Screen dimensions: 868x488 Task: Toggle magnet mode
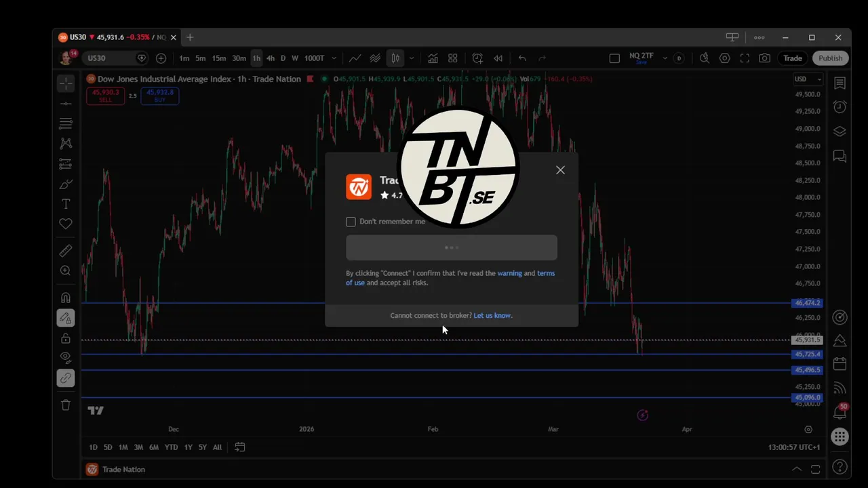coord(66,298)
